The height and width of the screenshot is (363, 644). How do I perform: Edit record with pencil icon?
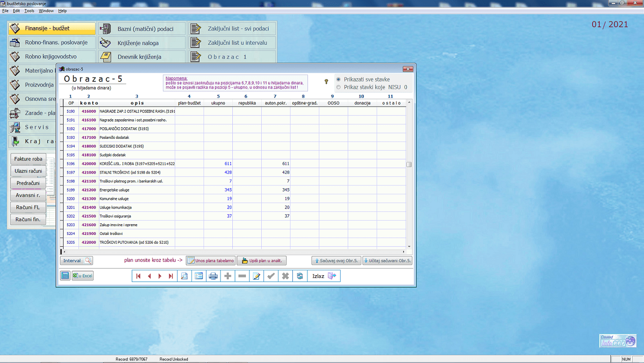point(256,276)
